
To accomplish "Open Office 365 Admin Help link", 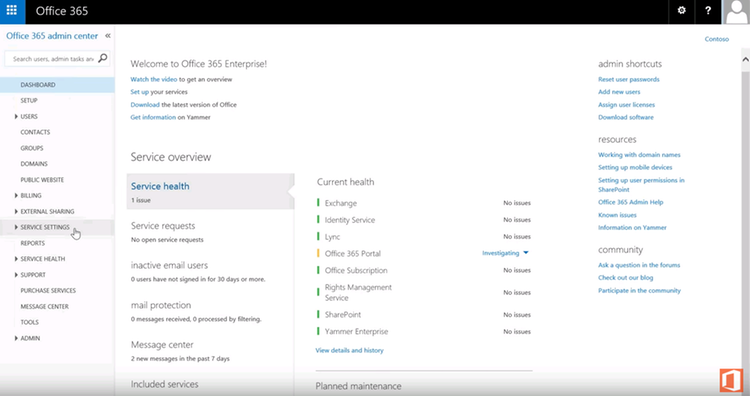I will tap(630, 202).
